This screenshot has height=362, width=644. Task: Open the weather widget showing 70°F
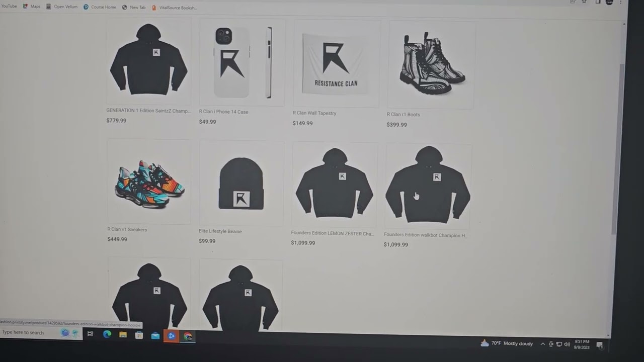(x=507, y=343)
